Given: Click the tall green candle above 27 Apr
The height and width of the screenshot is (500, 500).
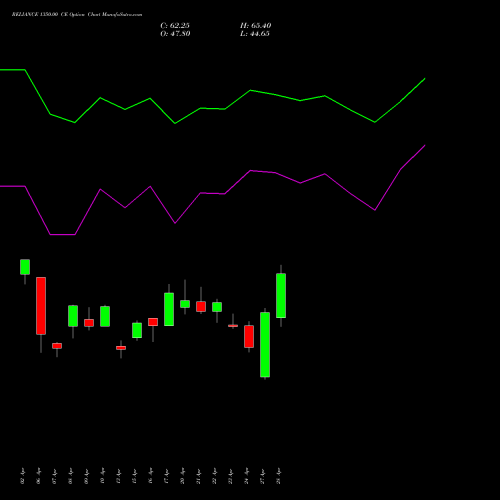Looking at the screenshot, I should click(x=265, y=345).
